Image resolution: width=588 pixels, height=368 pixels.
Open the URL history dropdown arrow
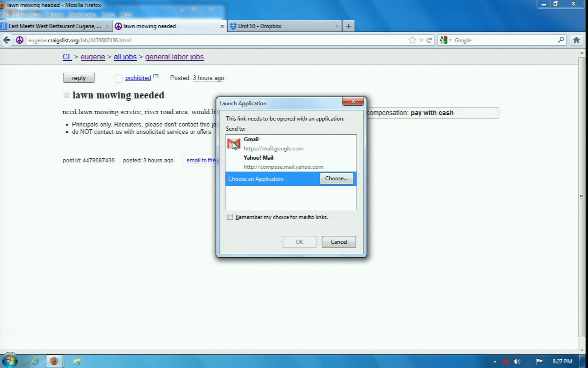point(421,40)
